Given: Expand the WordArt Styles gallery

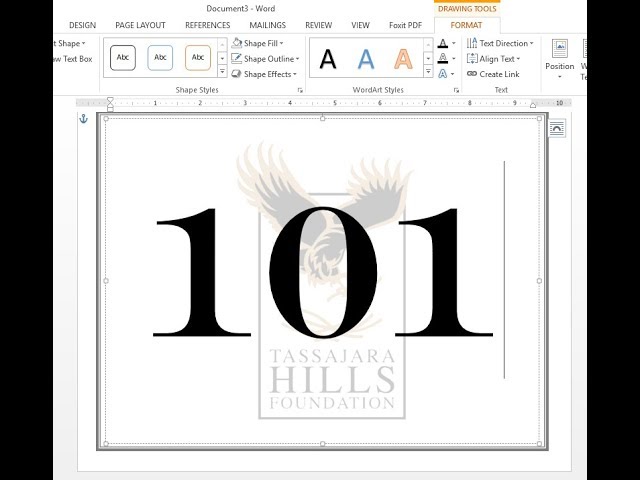Looking at the screenshot, I should tap(428, 72).
